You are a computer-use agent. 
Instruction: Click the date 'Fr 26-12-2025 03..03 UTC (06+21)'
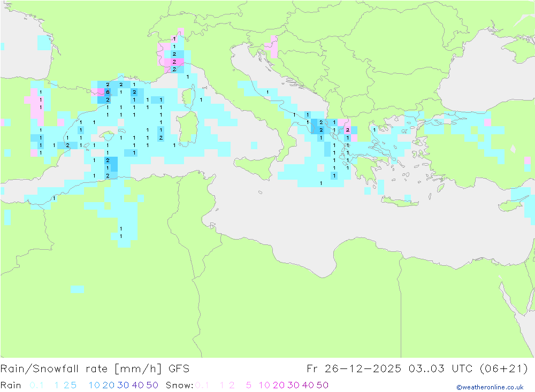417,369
